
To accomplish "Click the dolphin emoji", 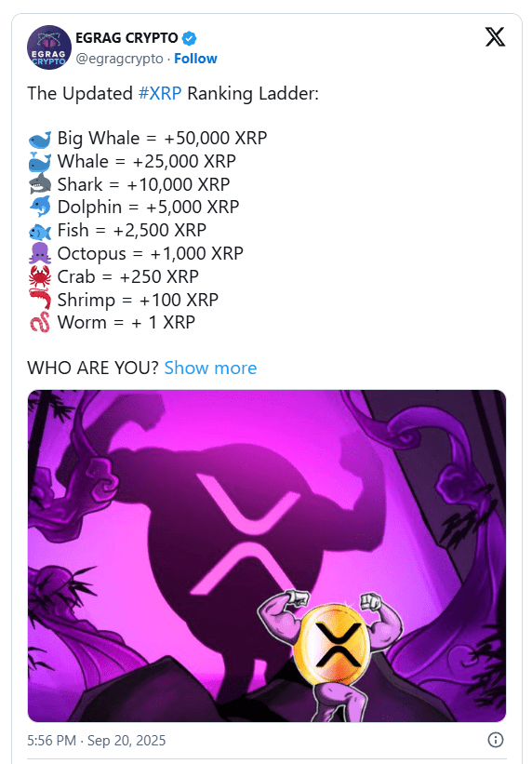I will [39, 208].
